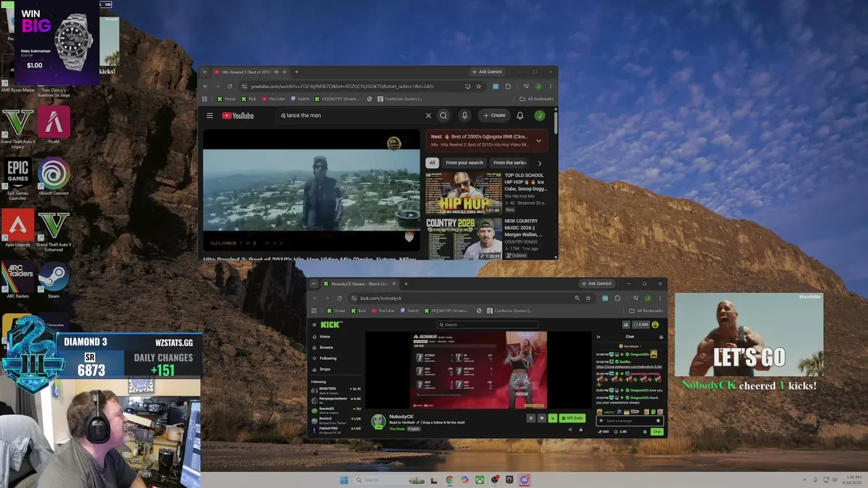The image size is (868, 488).
Task: Open Kick chat settings gear
Action: click(x=645, y=432)
